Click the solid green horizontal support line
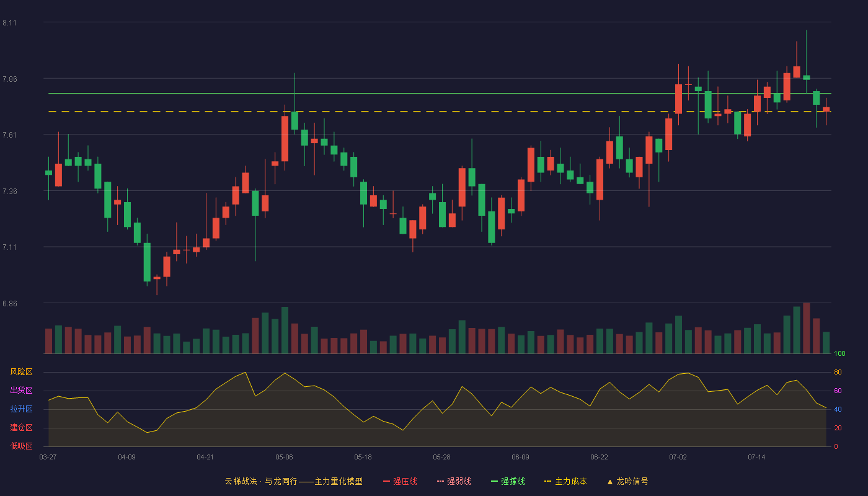 pos(440,94)
